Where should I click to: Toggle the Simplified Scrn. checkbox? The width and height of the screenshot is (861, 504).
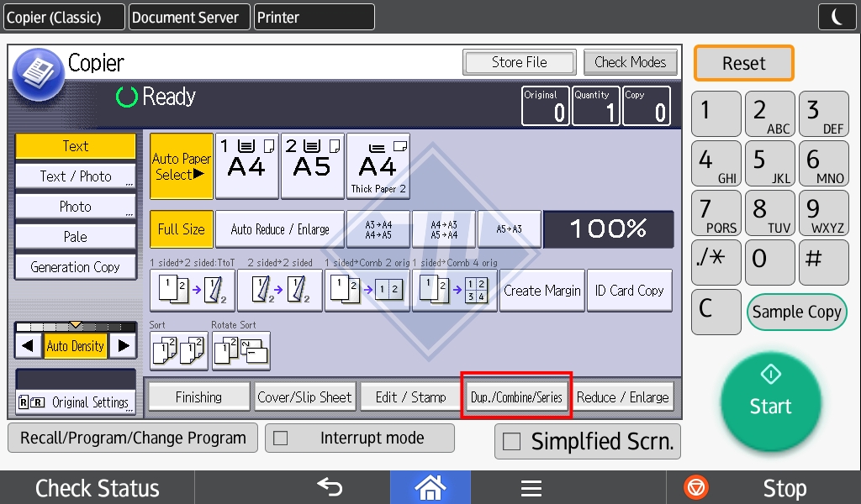[510, 443]
